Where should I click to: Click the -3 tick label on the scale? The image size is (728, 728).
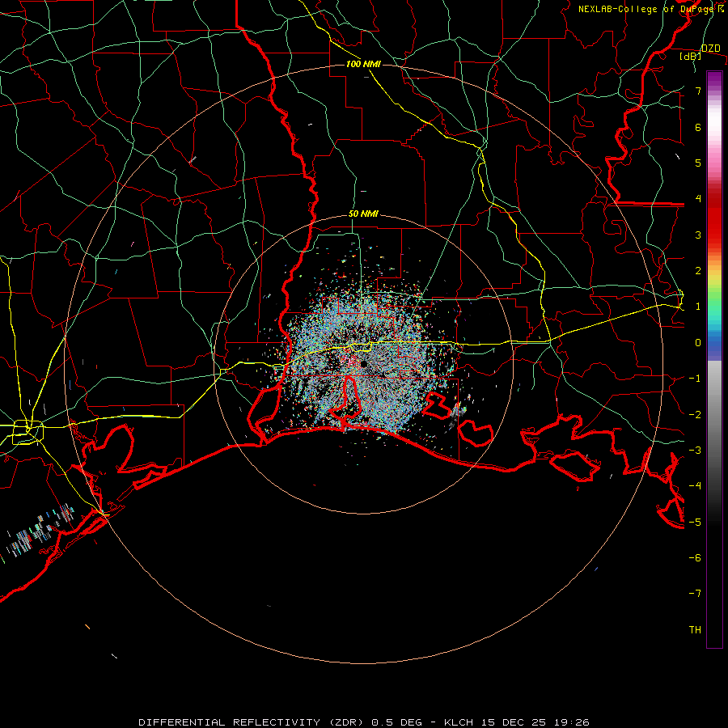tap(695, 451)
